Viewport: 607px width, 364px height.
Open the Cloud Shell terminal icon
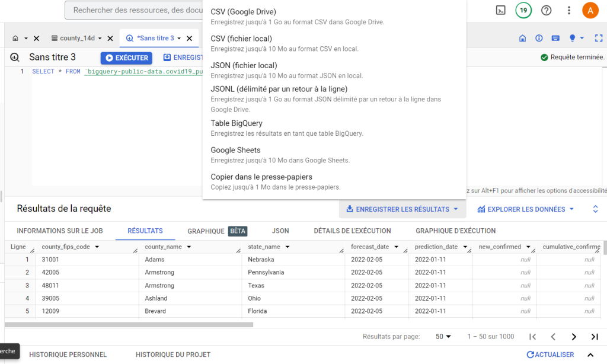[x=501, y=10]
